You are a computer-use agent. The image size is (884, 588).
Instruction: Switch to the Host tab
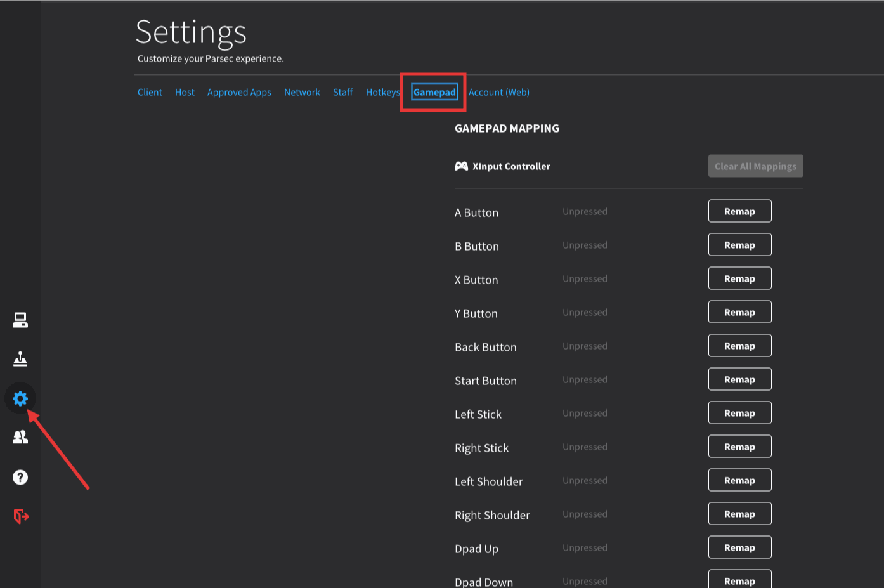point(185,93)
